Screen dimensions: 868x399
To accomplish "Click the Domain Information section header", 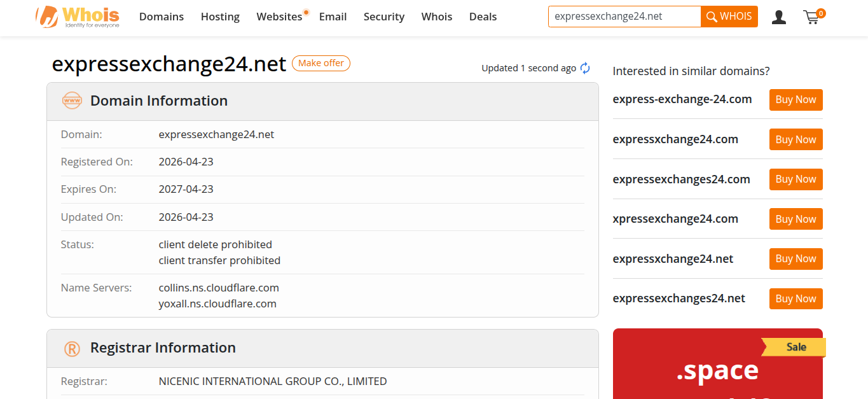I will [322, 101].
